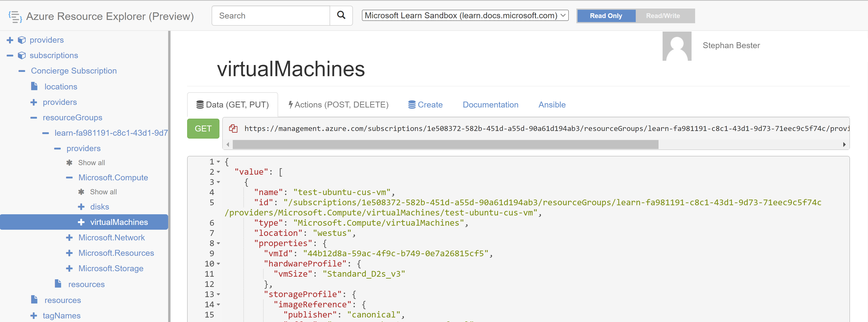Select the Documentation tab
This screenshot has height=322, width=868.
[490, 105]
